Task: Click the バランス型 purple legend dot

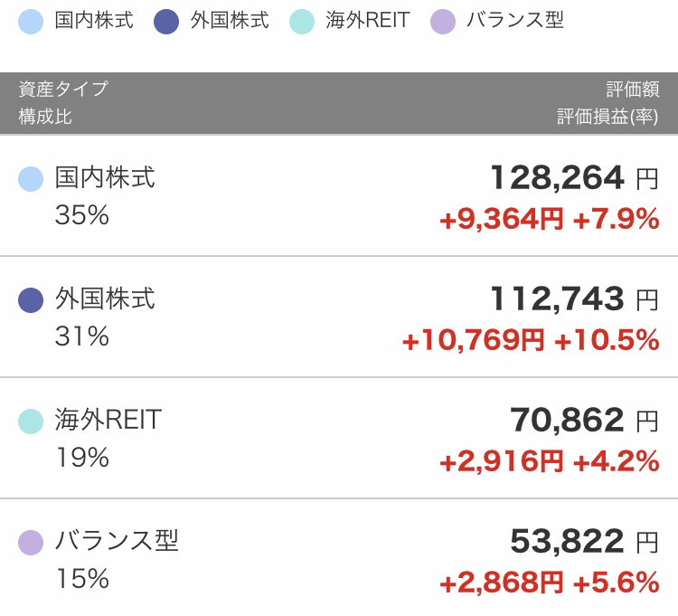Action: click(443, 21)
